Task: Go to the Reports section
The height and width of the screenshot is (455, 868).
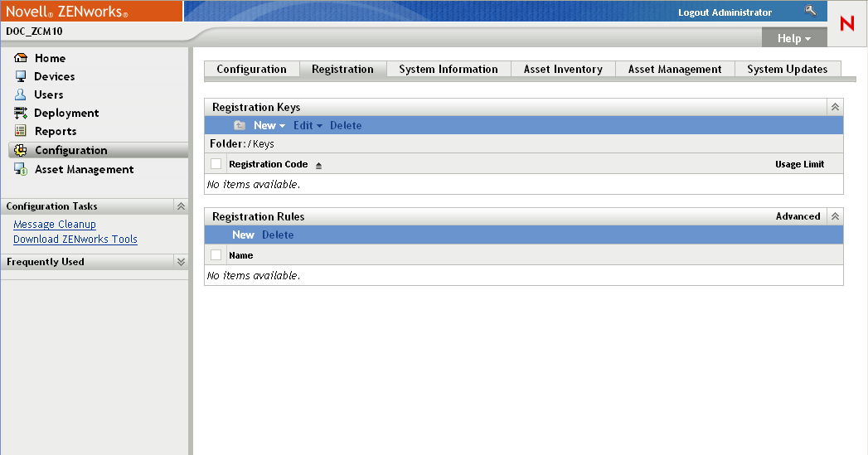Action: tap(56, 131)
